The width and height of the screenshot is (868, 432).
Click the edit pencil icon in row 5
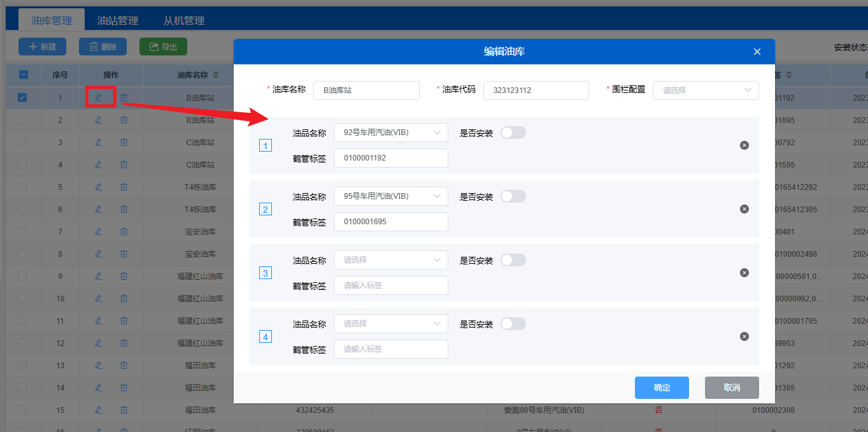98,187
